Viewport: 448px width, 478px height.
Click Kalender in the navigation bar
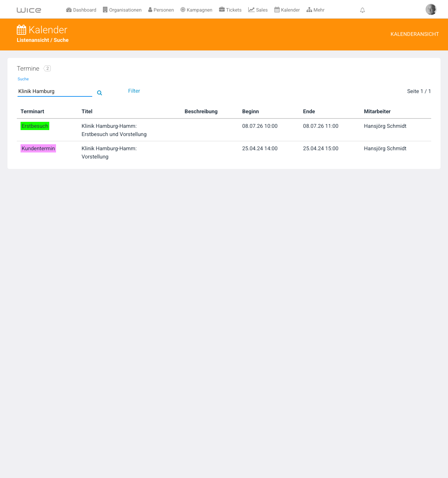point(287,10)
